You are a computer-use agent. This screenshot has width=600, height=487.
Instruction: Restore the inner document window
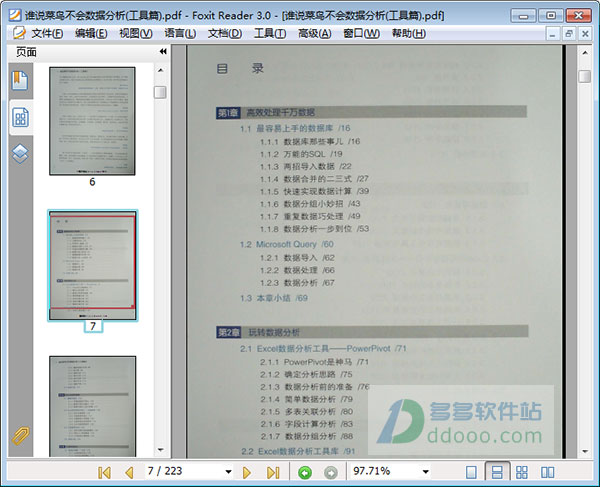[569, 34]
